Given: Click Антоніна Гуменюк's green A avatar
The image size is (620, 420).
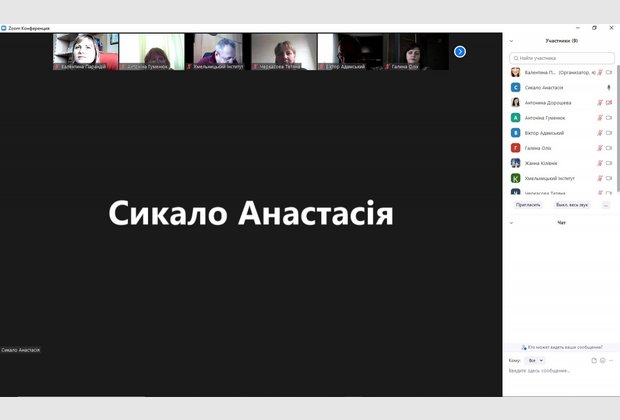Looking at the screenshot, I should click(515, 117).
